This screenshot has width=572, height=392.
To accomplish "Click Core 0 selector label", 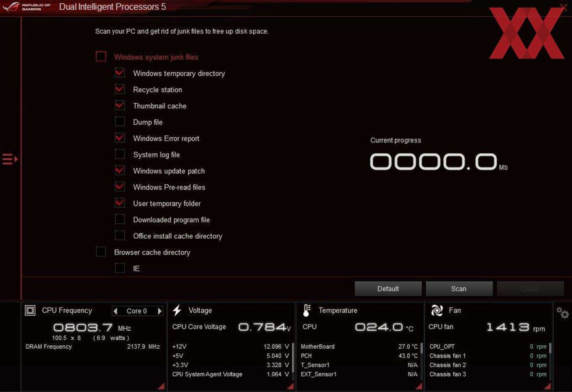I will (x=137, y=311).
